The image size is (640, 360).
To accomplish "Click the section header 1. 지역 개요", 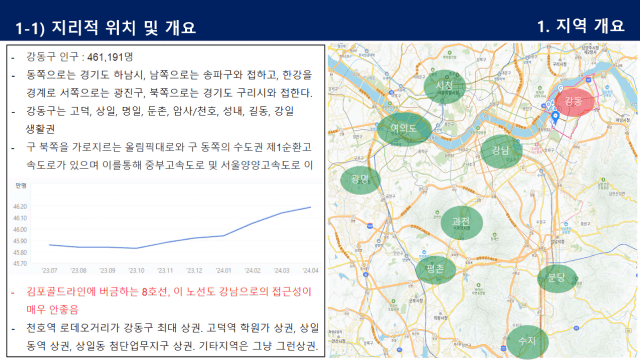I will click(x=581, y=26).
